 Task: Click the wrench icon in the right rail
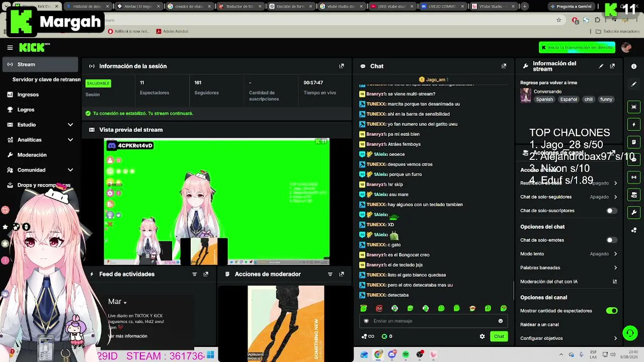coord(634,212)
